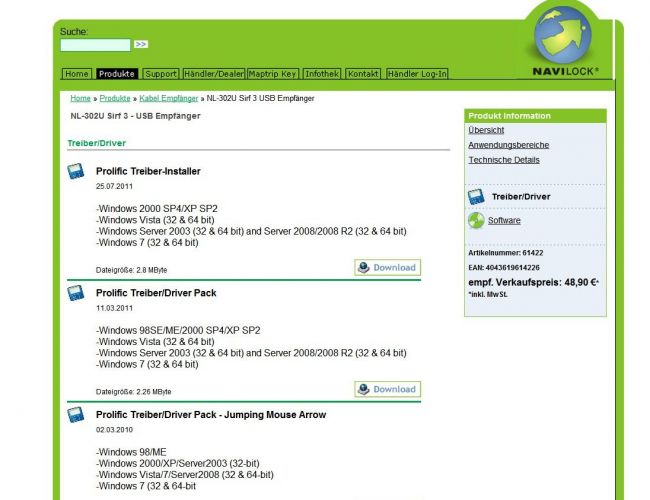Focus the Suche search input field
The height and width of the screenshot is (500, 650).
[95, 45]
